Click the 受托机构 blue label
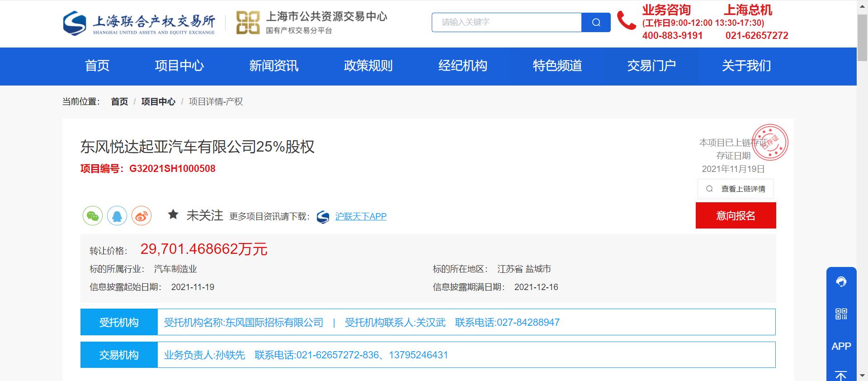 pos(119,322)
